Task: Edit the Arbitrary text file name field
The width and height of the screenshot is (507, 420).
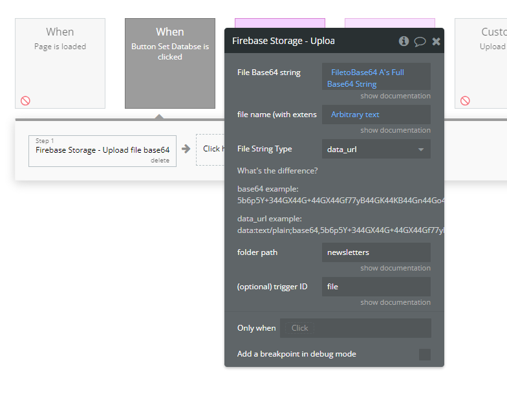Action: 376,115
